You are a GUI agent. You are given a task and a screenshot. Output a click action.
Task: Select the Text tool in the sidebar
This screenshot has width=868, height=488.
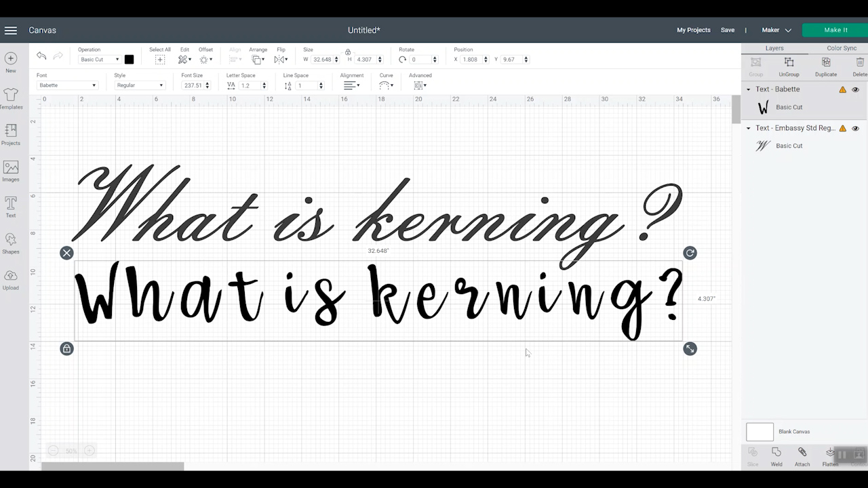click(11, 203)
